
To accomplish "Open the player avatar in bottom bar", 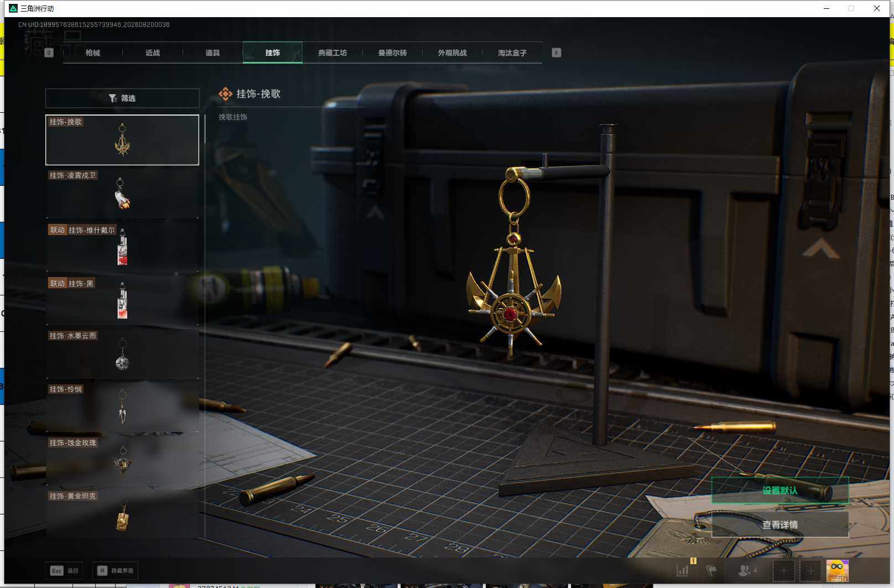I will tap(837, 570).
